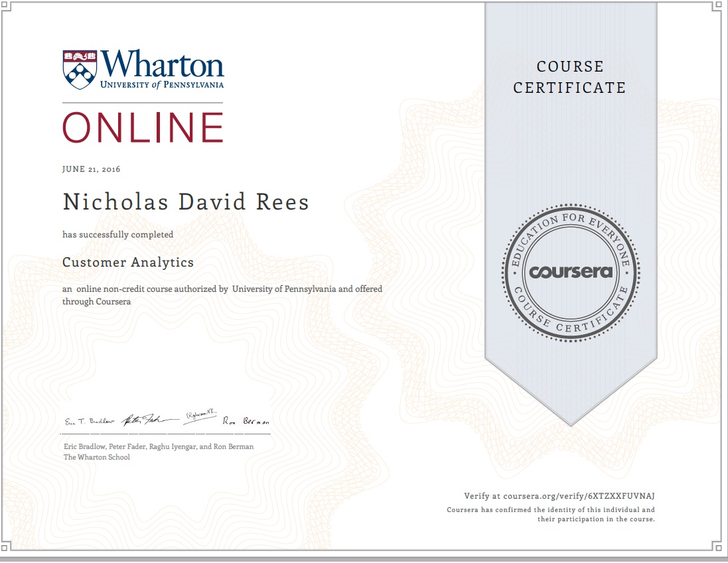Click 'The Wharton School' text
This screenshot has height=563, width=728.
(97, 458)
